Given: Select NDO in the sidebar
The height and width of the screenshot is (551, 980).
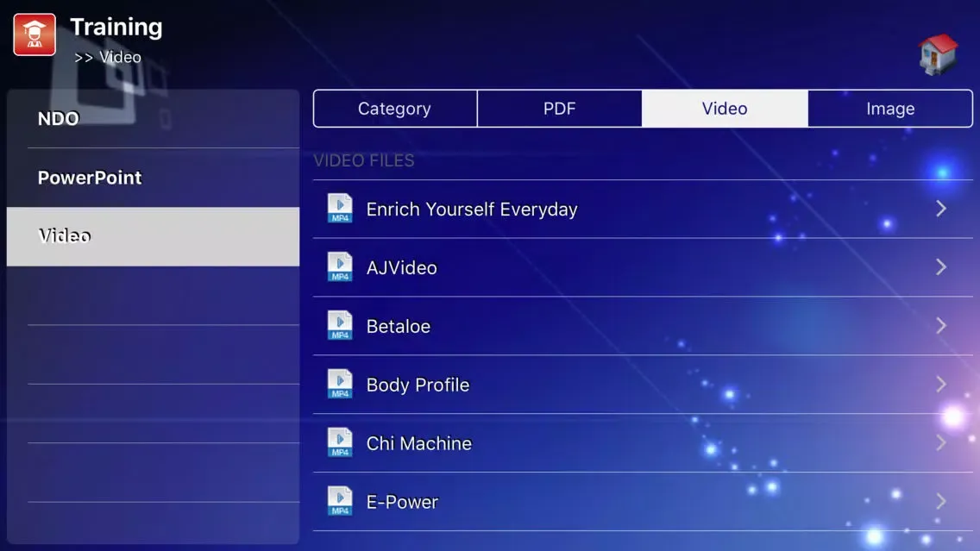Looking at the screenshot, I should click(x=154, y=119).
